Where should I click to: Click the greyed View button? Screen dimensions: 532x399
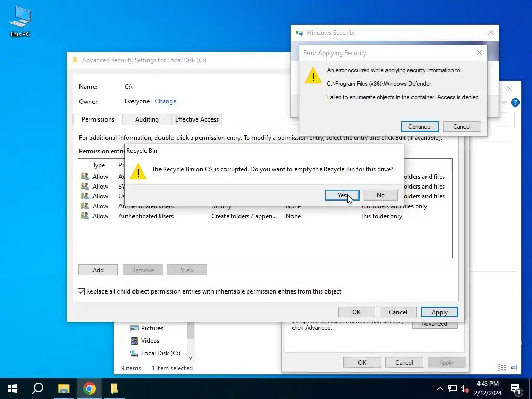tap(187, 270)
